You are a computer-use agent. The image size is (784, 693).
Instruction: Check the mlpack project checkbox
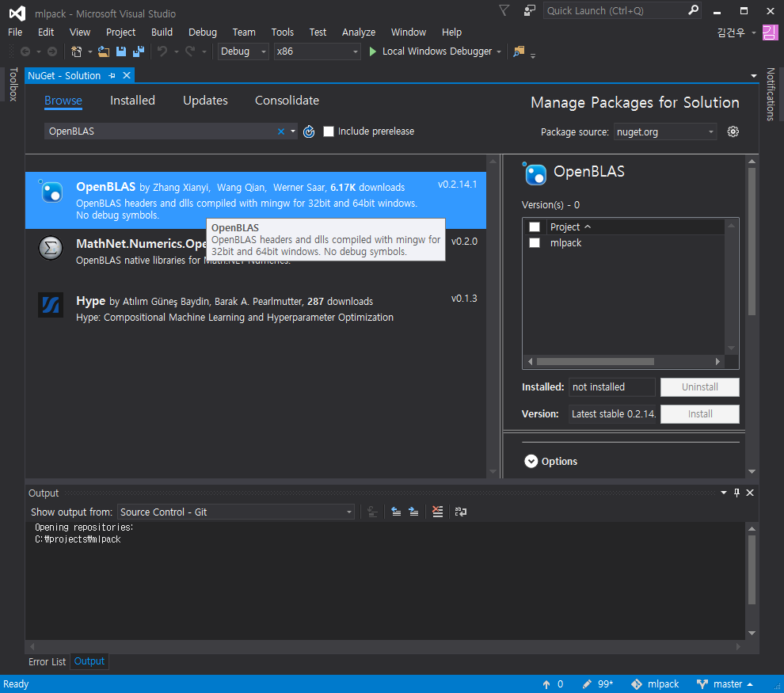point(535,243)
